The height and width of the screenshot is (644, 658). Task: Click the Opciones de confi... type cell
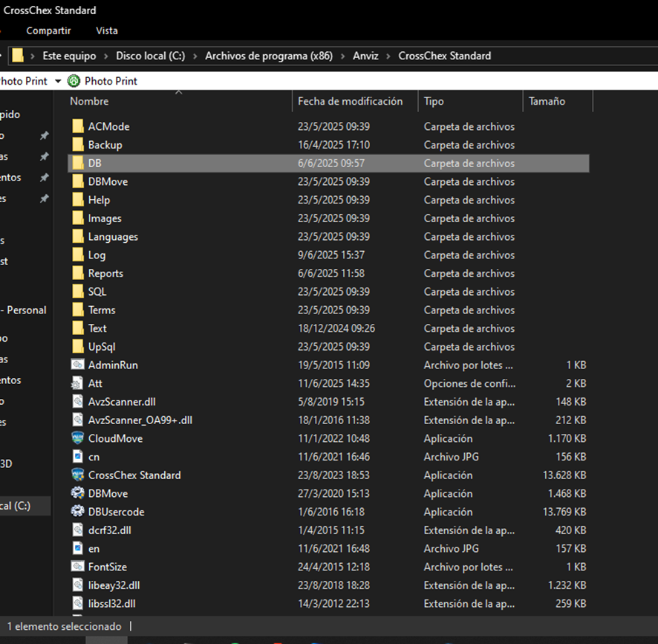469,383
